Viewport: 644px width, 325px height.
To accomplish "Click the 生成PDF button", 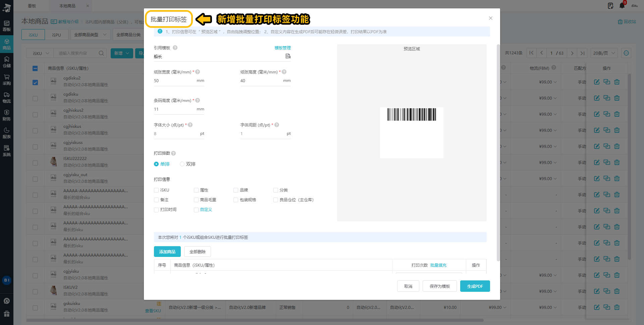I will (x=475, y=286).
